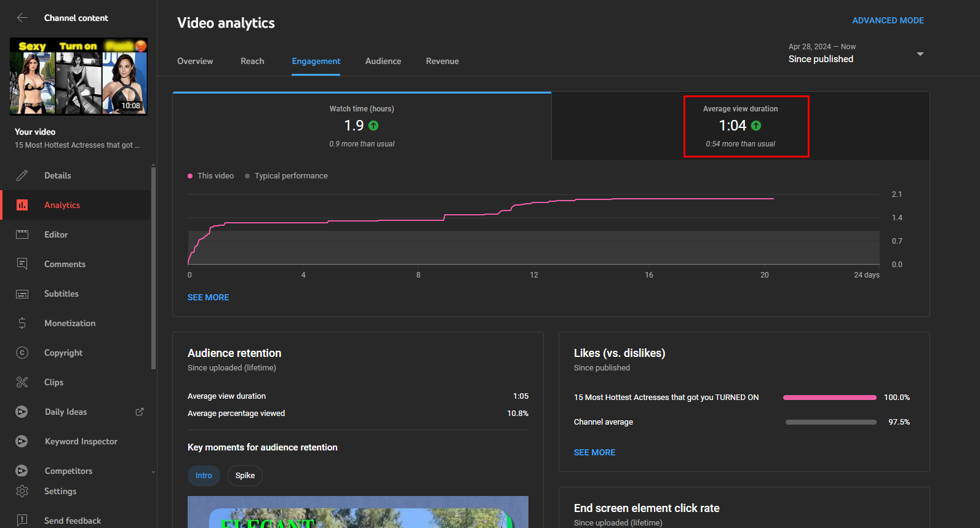The image size is (980, 528).
Task: Open the Clips scissors icon
Action: [22, 382]
